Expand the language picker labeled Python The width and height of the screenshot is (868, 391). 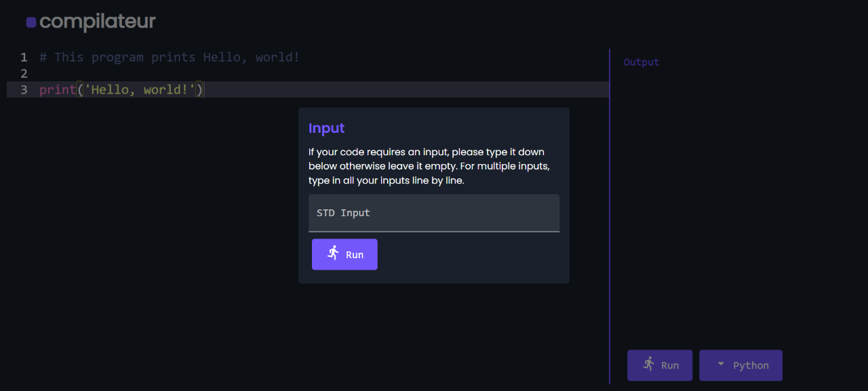(741, 365)
